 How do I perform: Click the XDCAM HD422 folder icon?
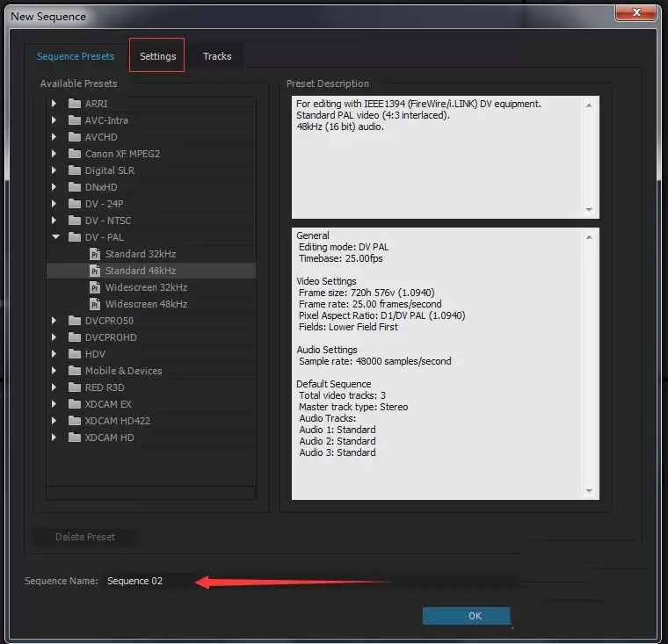pos(75,421)
